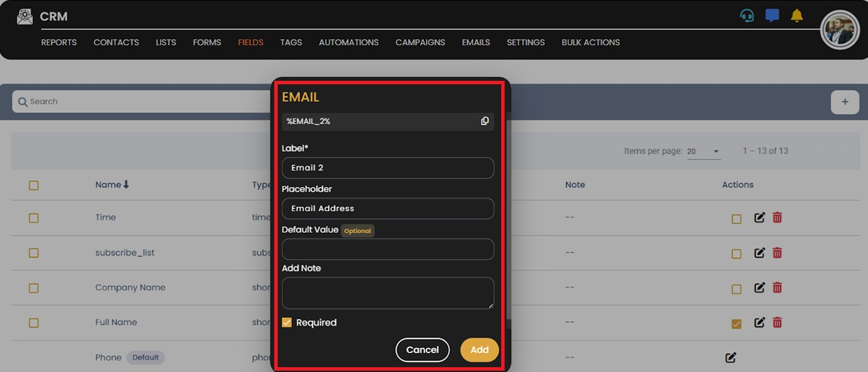868x372 pixels.
Task: Delete the subscribe_list field
Action: (777, 253)
